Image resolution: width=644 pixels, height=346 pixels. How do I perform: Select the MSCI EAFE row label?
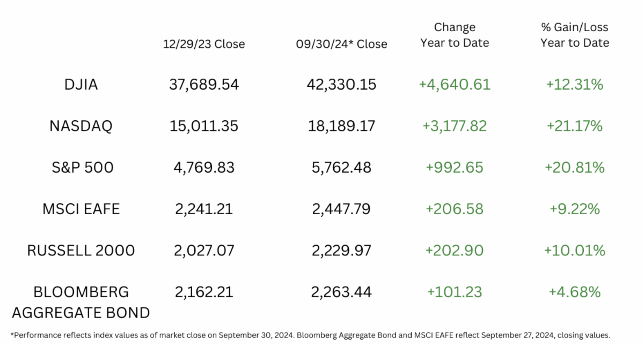click(x=80, y=209)
